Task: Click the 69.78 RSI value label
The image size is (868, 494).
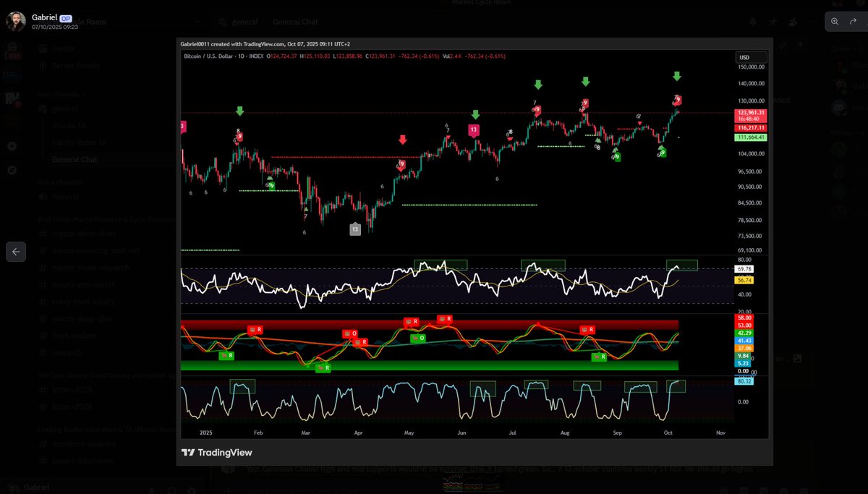Action: [x=746, y=268]
